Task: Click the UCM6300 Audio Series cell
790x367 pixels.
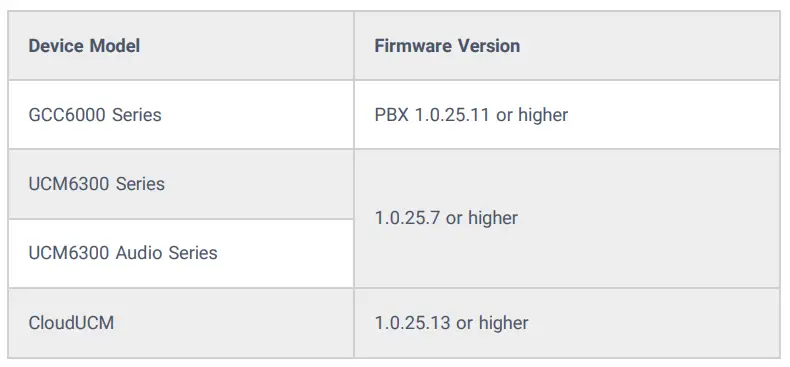Action: (x=181, y=253)
